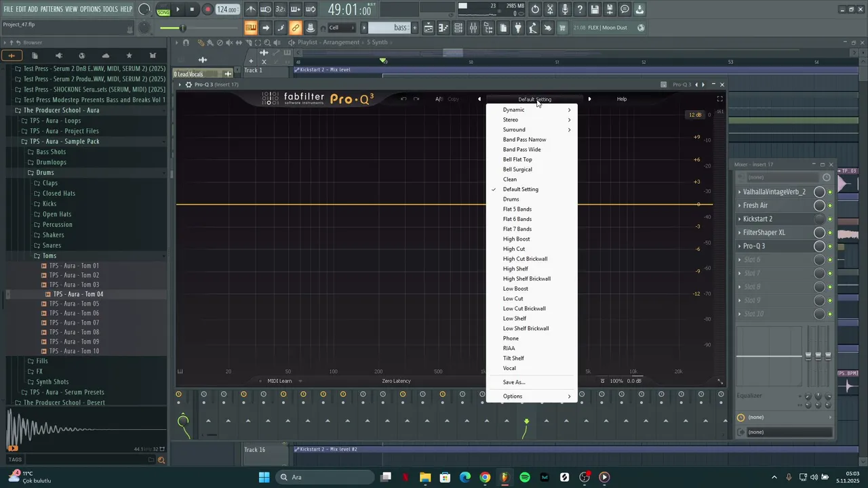Screen dimensions: 868x488
Task: Save project with the floppy disk icon
Action: pos(595,9)
